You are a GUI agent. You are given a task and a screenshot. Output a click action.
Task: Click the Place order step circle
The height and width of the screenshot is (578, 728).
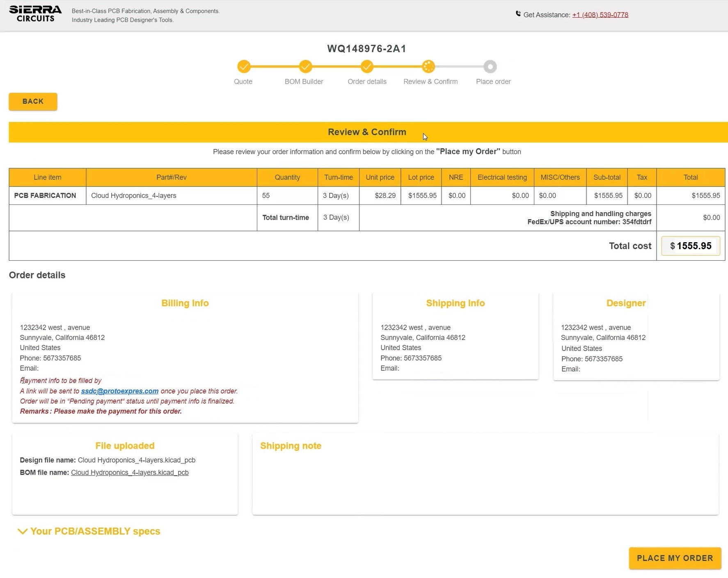pyautogui.click(x=490, y=66)
